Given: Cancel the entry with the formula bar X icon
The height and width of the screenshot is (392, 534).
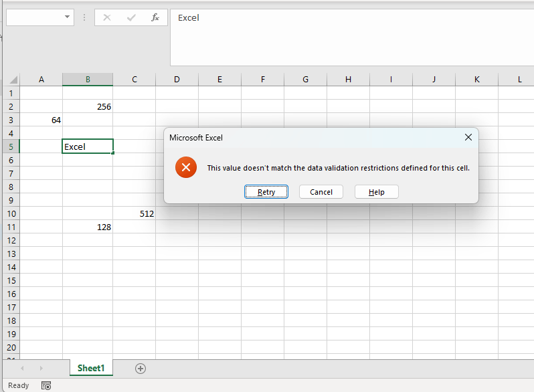Looking at the screenshot, I should pyautogui.click(x=107, y=17).
